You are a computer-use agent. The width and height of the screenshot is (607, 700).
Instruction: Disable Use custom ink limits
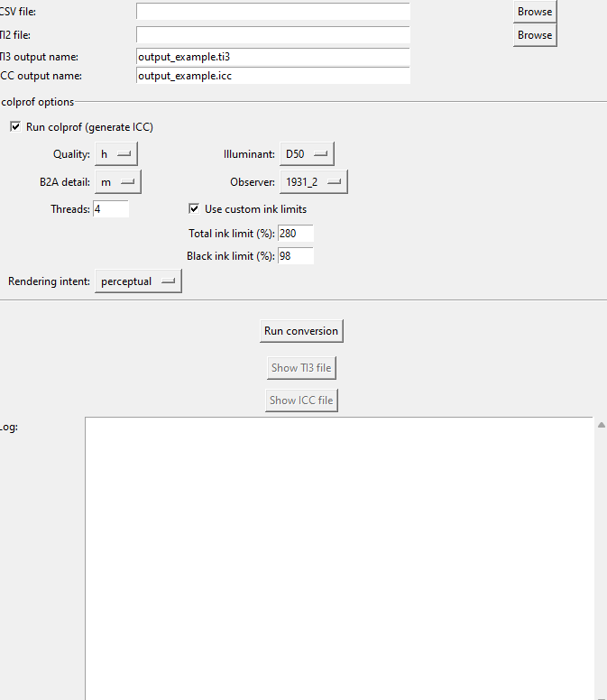tap(194, 209)
